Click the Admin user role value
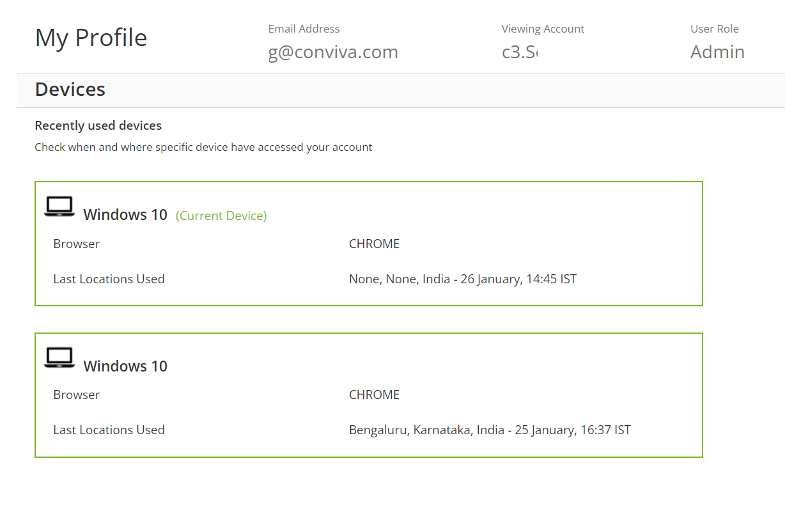 pos(717,52)
